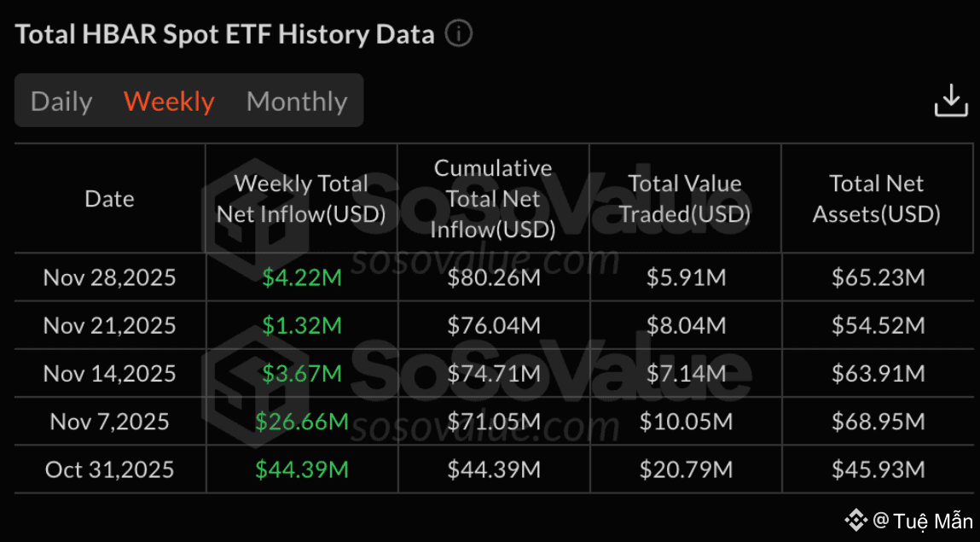Click the Total Value Traded header
This screenshot has width=980, height=542.
685,199
